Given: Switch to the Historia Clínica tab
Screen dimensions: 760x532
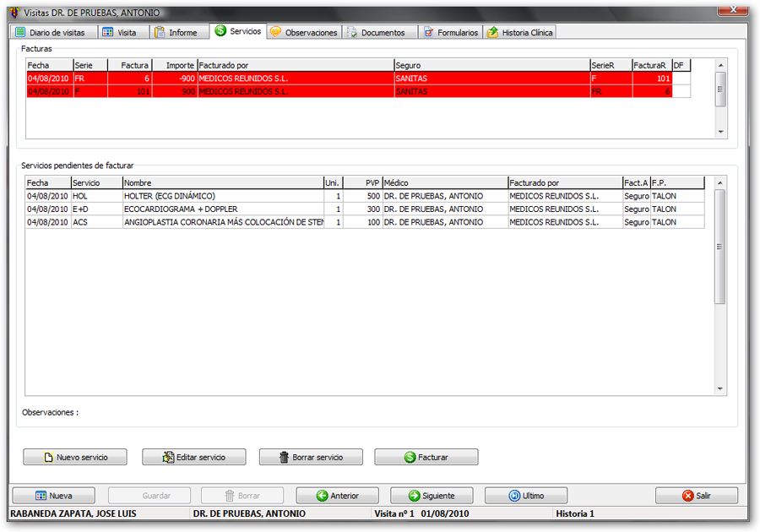Looking at the screenshot, I should pyautogui.click(x=519, y=32).
